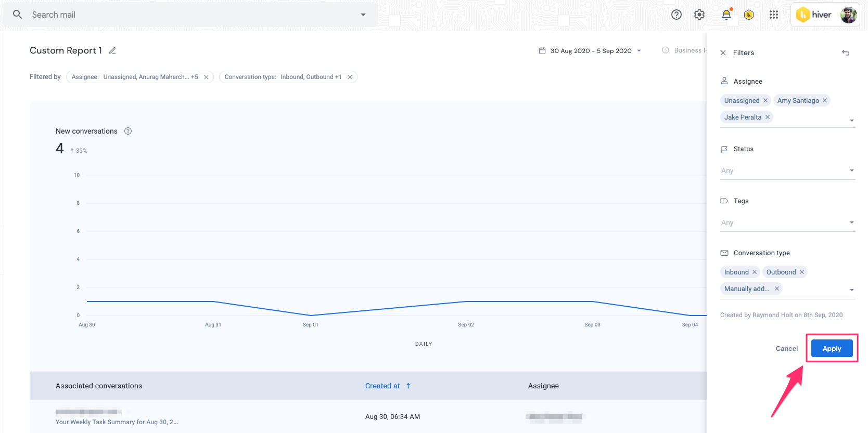The image size is (868, 433).
Task: Remove Outbound conversation type
Action: point(802,272)
